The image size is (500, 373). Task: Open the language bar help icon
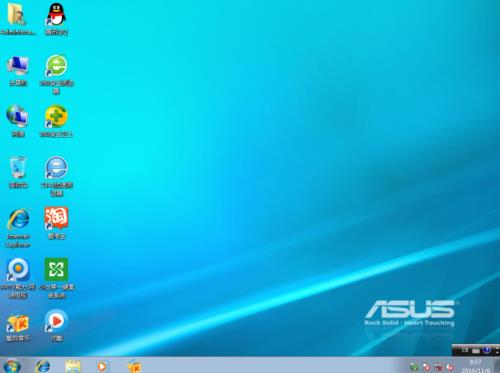click(487, 350)
